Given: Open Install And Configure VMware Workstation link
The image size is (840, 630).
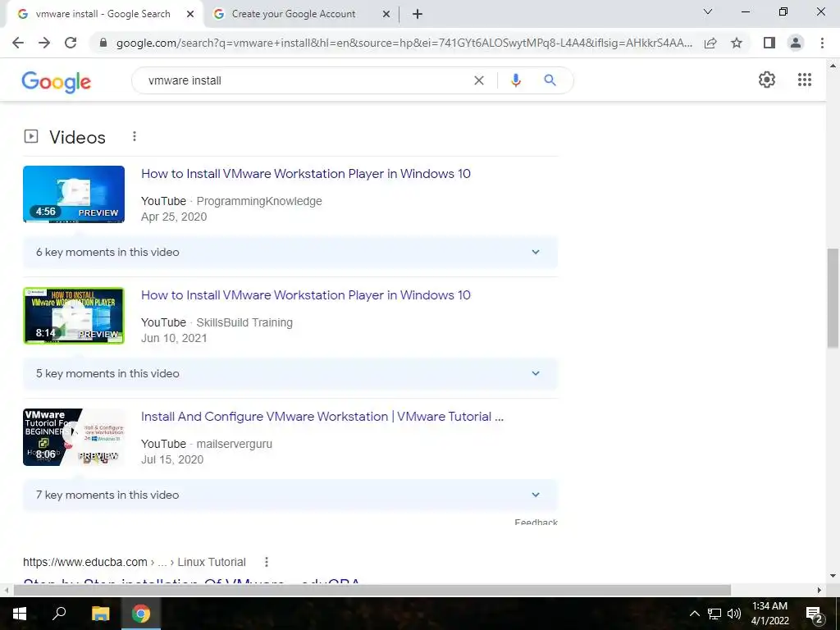Looking at the screenshot, I should (322, 417).
